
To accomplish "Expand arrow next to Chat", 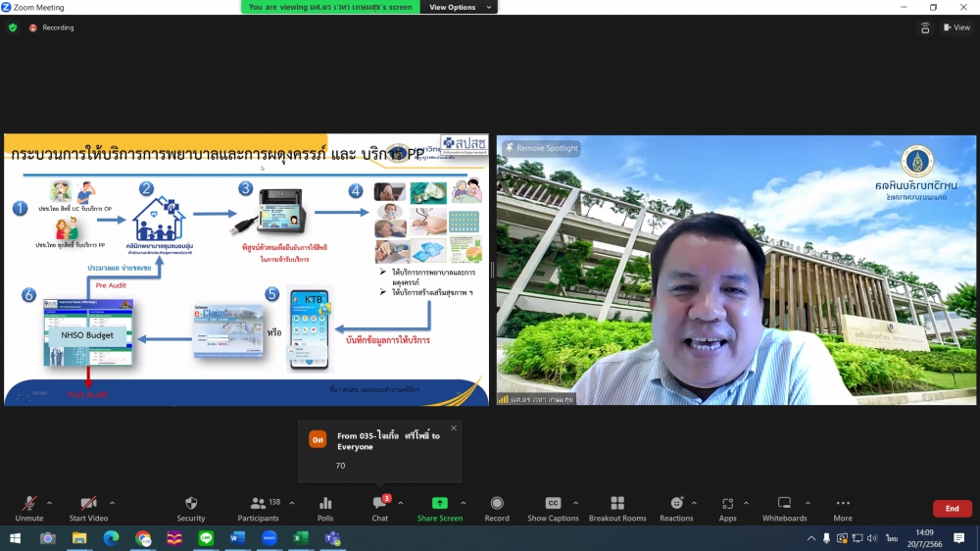I will tap(401, 503).
